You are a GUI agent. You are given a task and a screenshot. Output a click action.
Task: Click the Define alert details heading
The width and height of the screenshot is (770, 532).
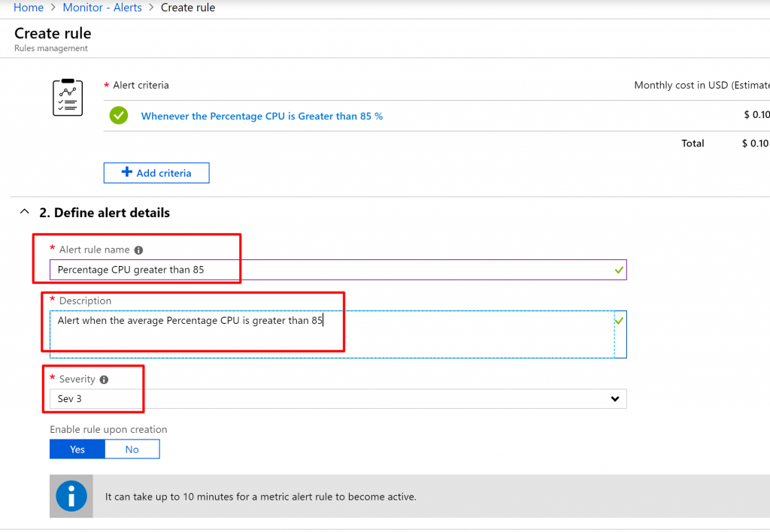[105, 213]
